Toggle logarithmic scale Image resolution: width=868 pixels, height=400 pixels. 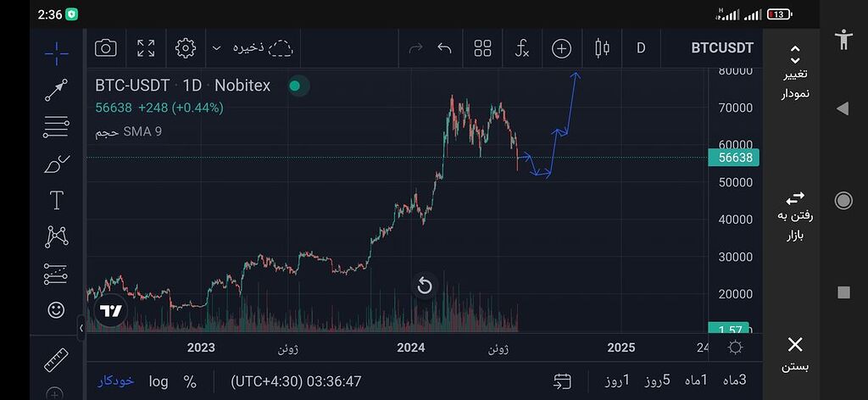159,381
